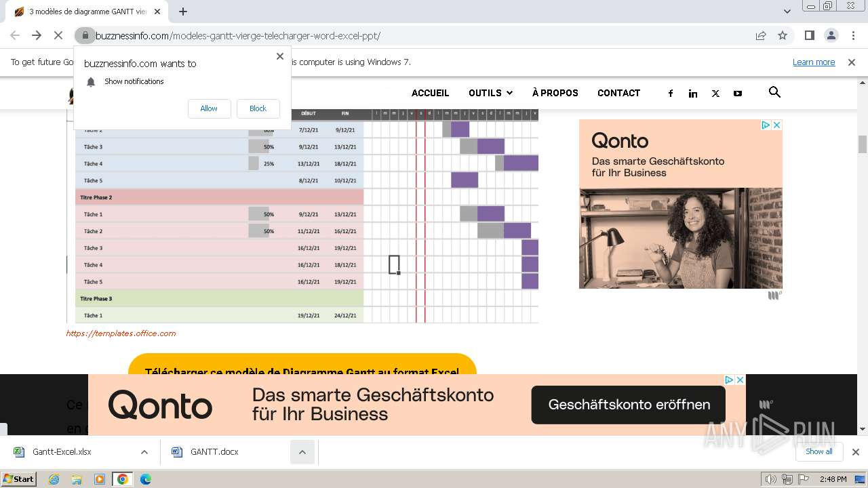
Task: Visit the site's LinkedIn icon
Action: click(693, 94)
